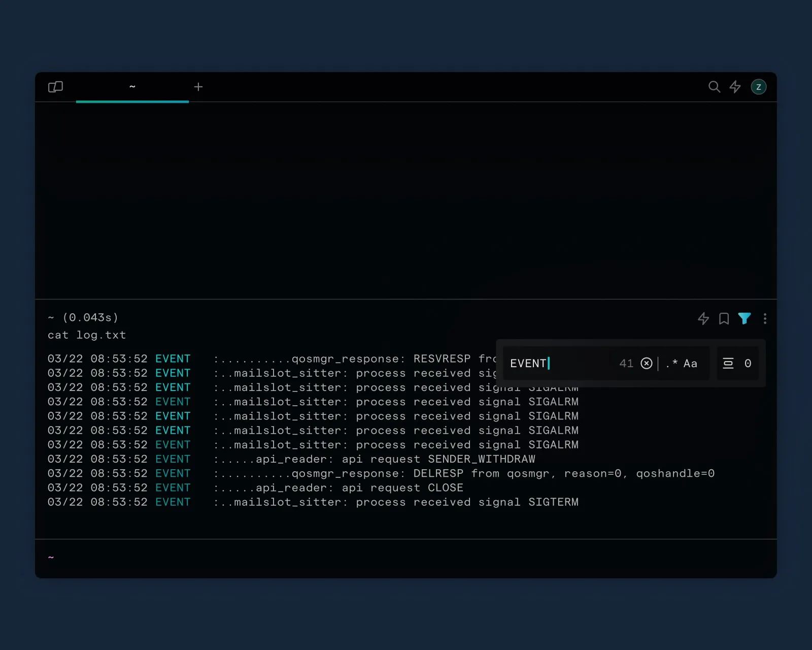The width and height of the screenshot is (812, 650).
Task: Switch to the ~ terminal tab
Action: tap(132, 86)
